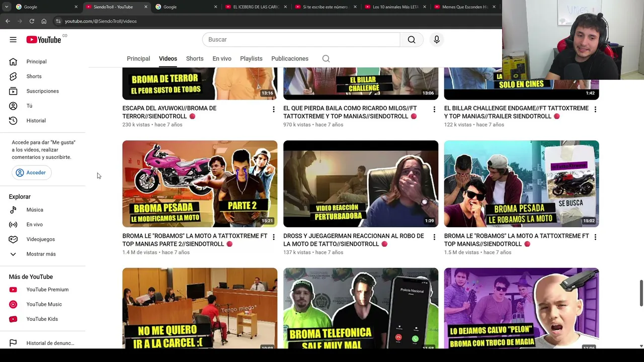This screenshot has width=644, height=362.
Task: Go back using browser back arrow
Action: (8, 21)
